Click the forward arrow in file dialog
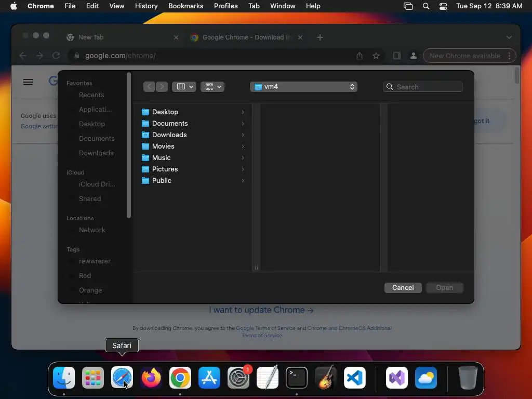Screen dimensions: 532x399 click(x=162, y=87)
